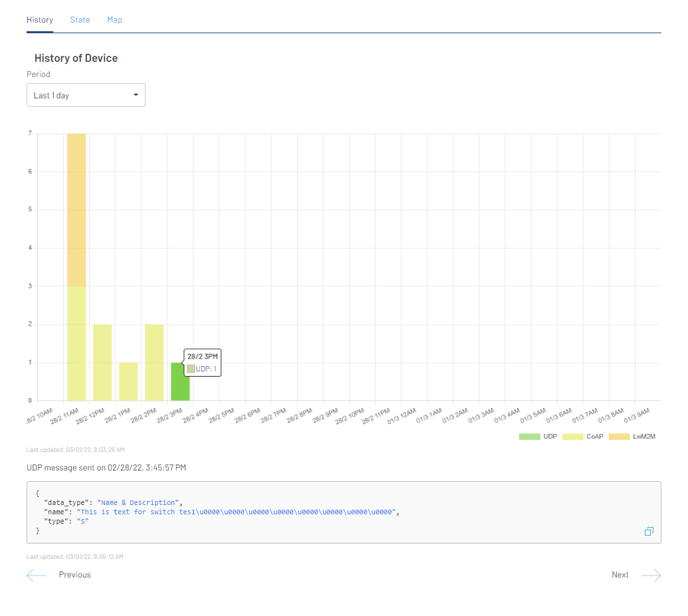Select the green UDP bar at 28/2 3PM
Viewport: 688px width, 616px height.
click(180, 381)
